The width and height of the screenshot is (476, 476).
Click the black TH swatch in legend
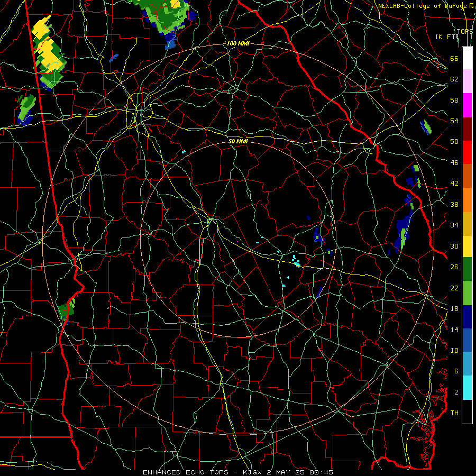click(467, 411)
